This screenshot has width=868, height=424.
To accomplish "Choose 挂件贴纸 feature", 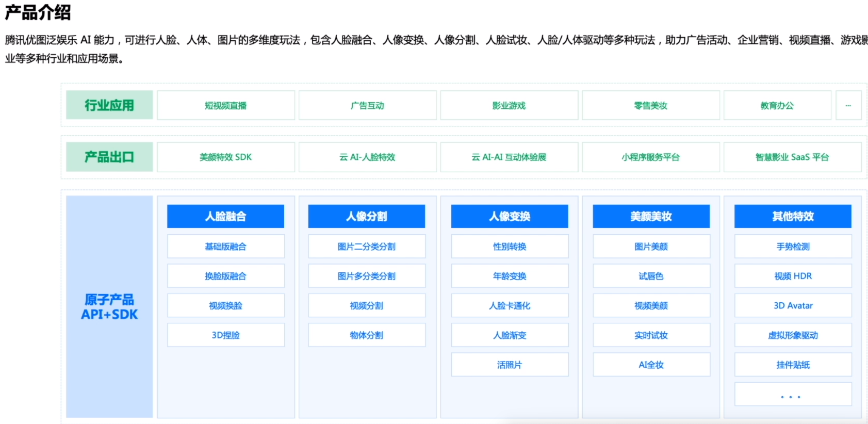I will coord(793,365).
